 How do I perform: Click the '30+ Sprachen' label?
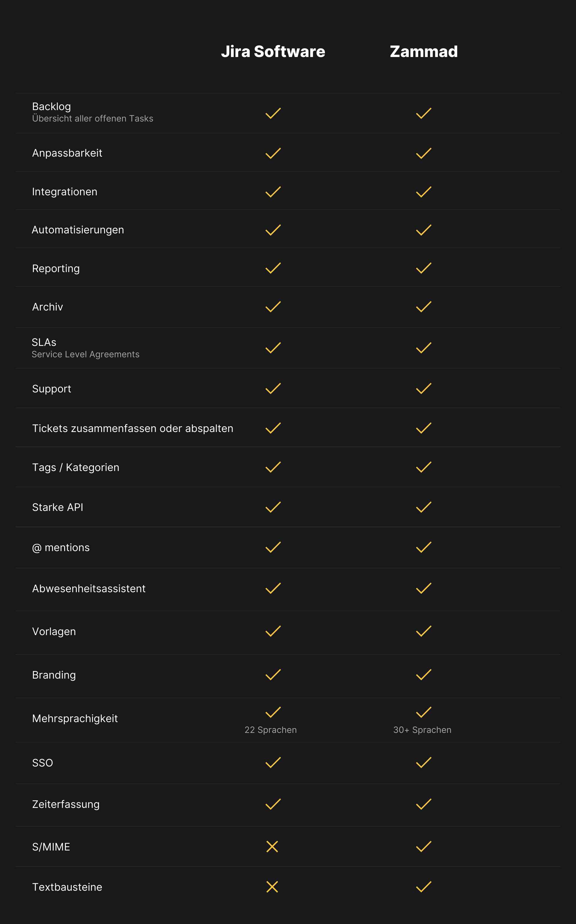coord(422,730)
